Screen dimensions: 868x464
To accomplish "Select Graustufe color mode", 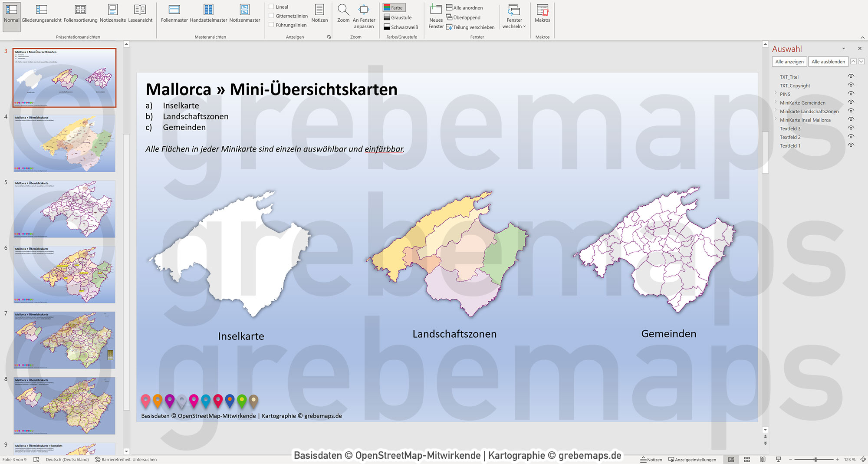I will 399,17.
